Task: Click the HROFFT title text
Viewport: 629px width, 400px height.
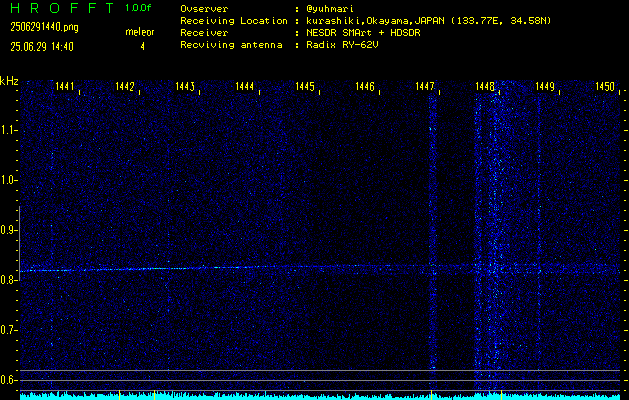Action: 62,8
